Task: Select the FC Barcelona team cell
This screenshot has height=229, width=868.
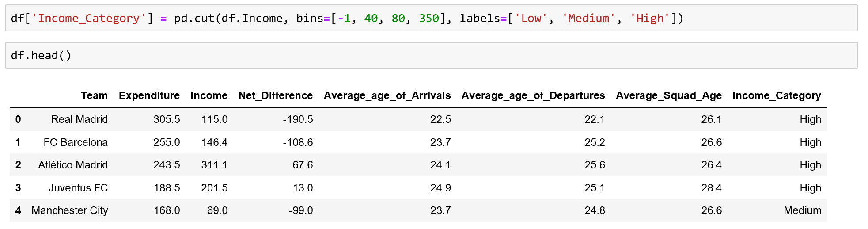Action: [76, 142]
